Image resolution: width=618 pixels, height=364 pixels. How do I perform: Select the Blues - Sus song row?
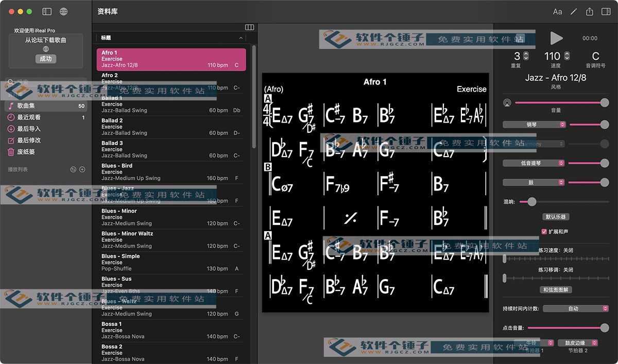tap(171, 285)
